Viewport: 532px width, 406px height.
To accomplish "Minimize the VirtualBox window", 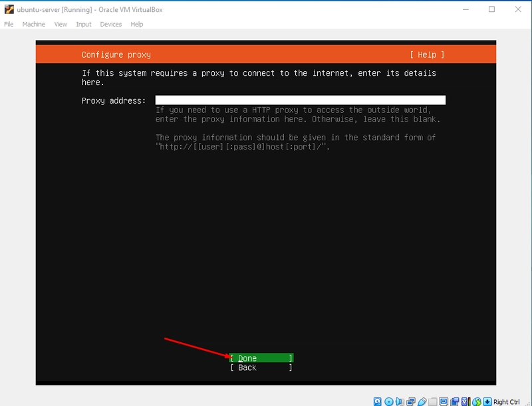I will (465, 9).
